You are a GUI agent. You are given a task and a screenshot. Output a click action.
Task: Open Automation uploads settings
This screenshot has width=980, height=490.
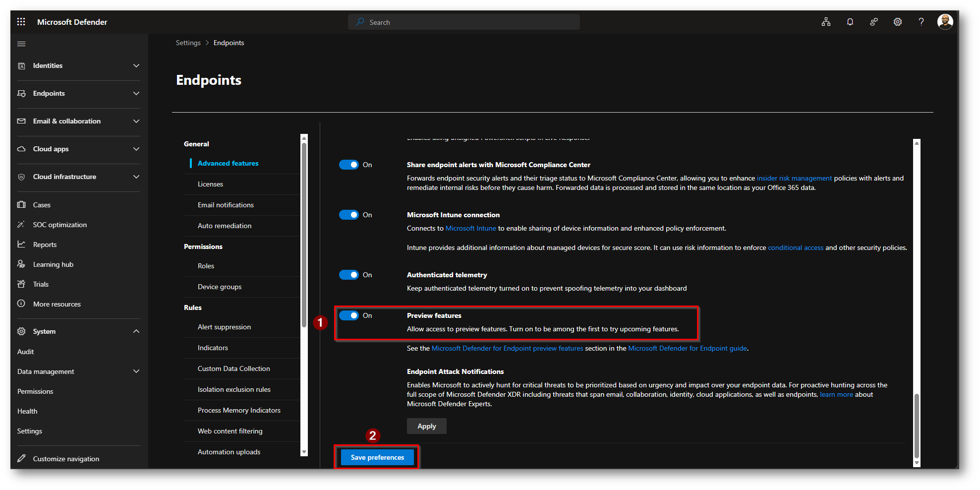click(229, 452)
